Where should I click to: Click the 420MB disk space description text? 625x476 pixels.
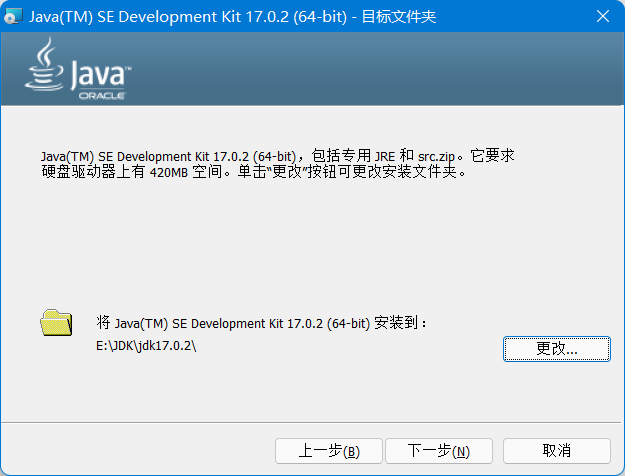[x=278, y=164]
